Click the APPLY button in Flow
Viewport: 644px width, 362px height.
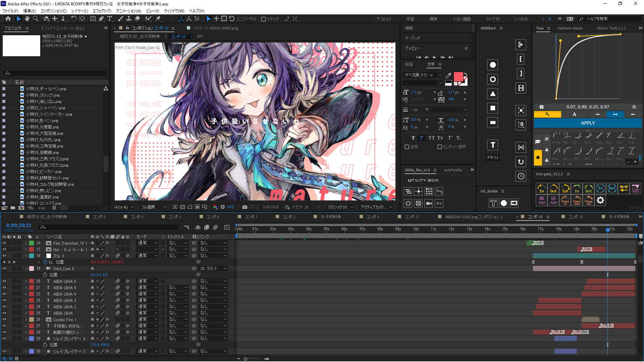click(587, 123)
